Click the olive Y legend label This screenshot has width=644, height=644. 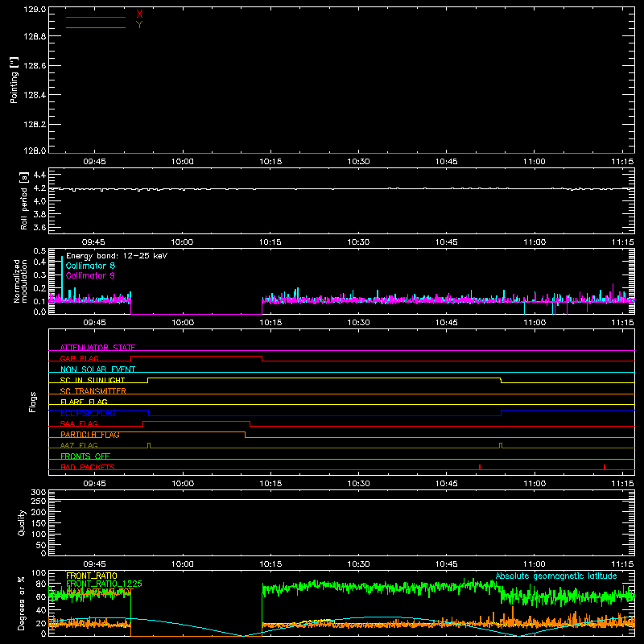click(139, 25)
